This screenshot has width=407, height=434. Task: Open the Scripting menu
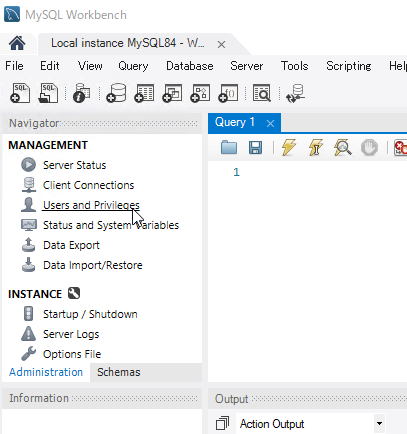[349, 66]
